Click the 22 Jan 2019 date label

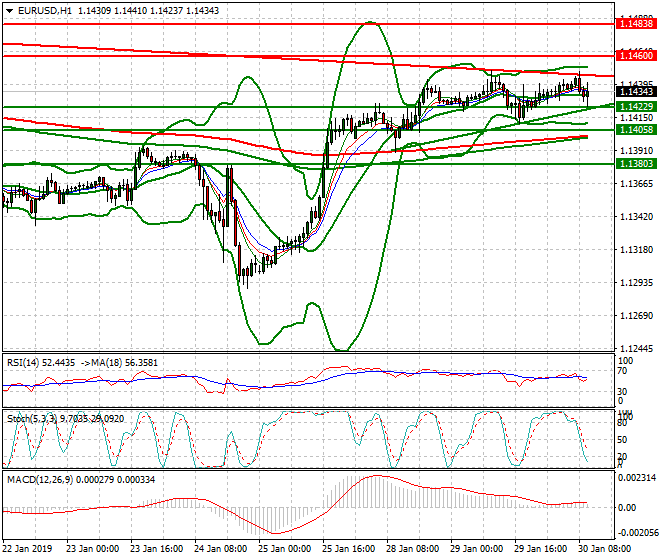pos(27,549)
